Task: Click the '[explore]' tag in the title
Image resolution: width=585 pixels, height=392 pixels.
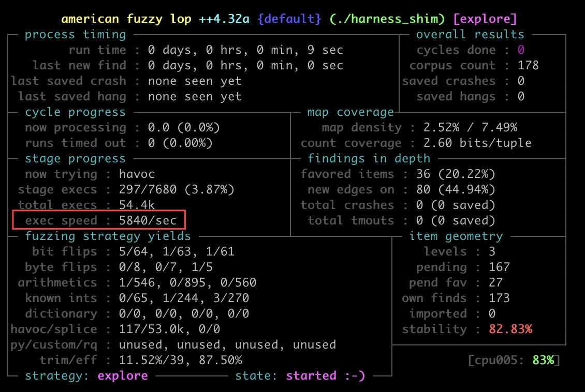Action: click(x=485, y=19)
